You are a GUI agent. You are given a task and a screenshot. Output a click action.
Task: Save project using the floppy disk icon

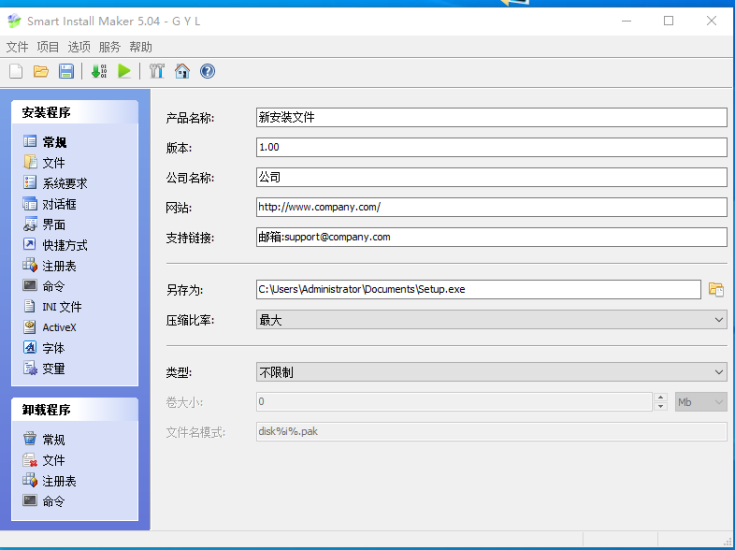(66, 71)
